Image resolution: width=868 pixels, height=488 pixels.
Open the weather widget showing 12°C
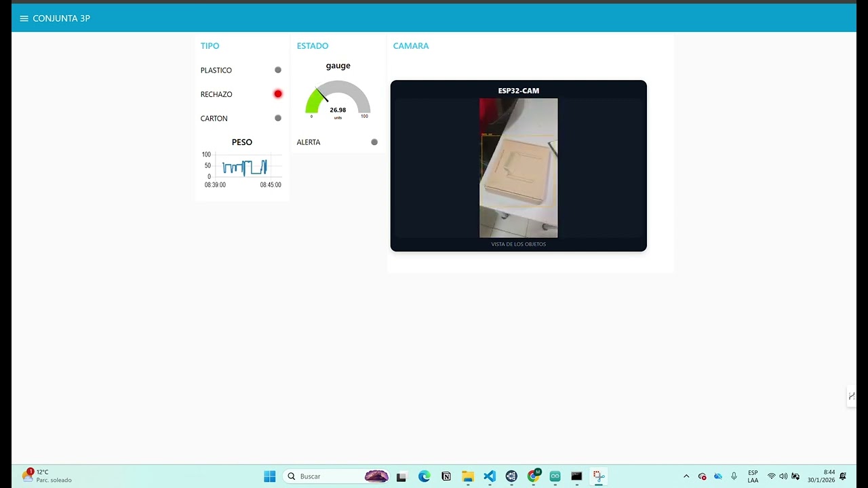coord(46,476)
